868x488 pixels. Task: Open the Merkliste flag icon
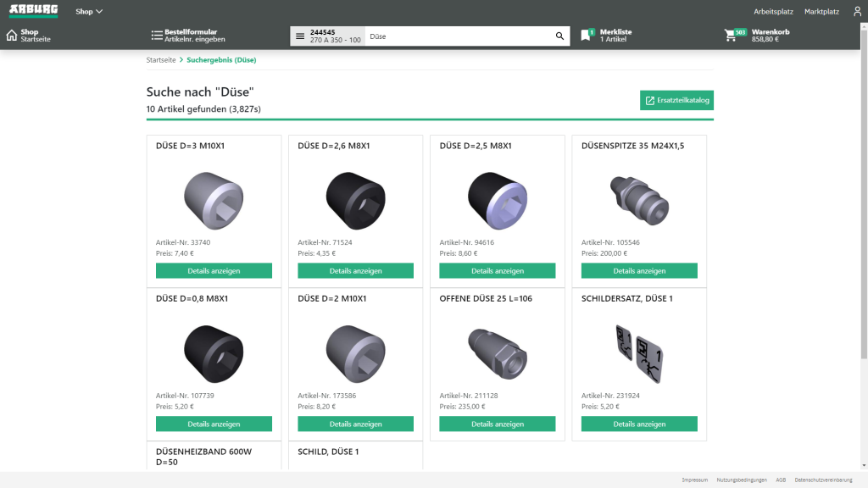pyautogui.click(x=586, y=35)
